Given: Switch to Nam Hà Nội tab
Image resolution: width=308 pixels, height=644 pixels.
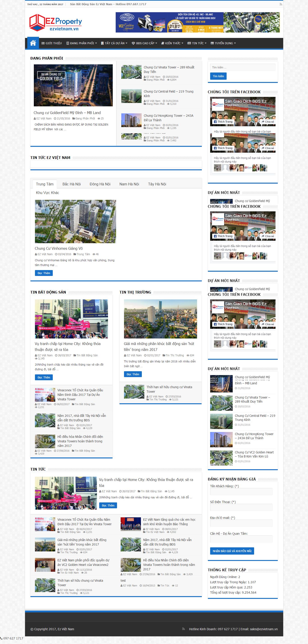Looking at the screenshot, I should (x=129, y=184).
